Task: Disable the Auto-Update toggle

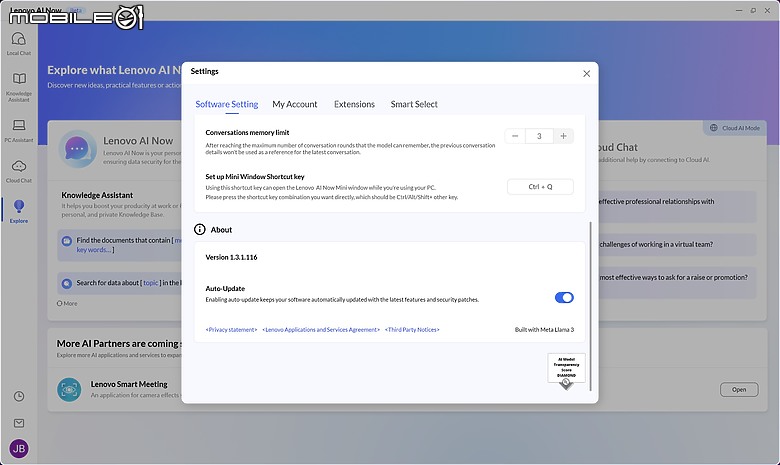Action: coord(564,297)
